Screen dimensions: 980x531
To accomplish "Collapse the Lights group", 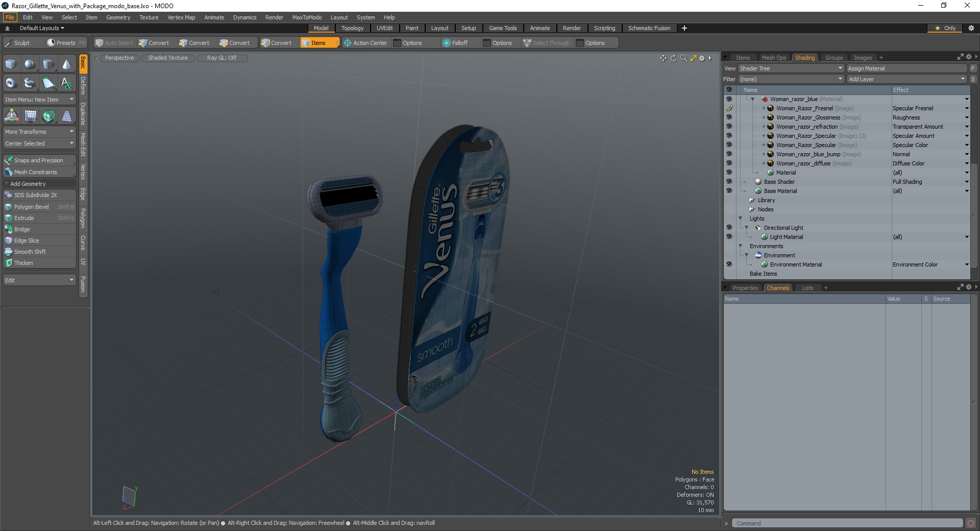I will click(x=740, y=219).
